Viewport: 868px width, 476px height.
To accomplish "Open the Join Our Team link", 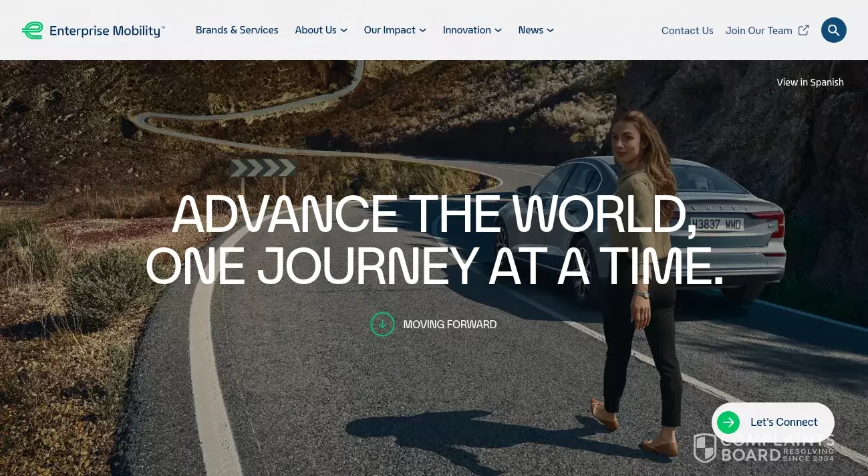I will [758, 31].
